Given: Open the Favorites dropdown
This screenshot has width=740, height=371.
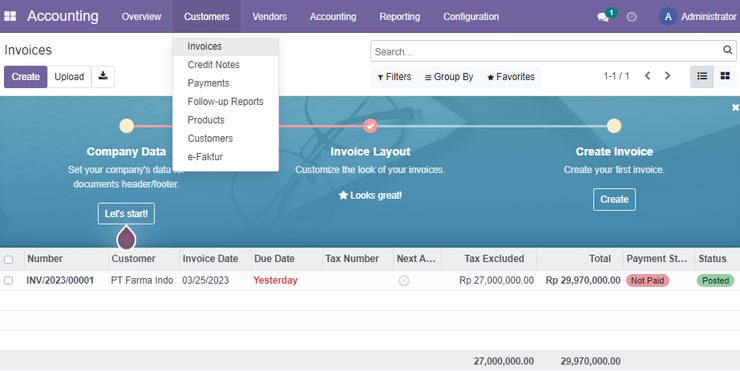Looking at the screenshot, I should click(511, 77).
